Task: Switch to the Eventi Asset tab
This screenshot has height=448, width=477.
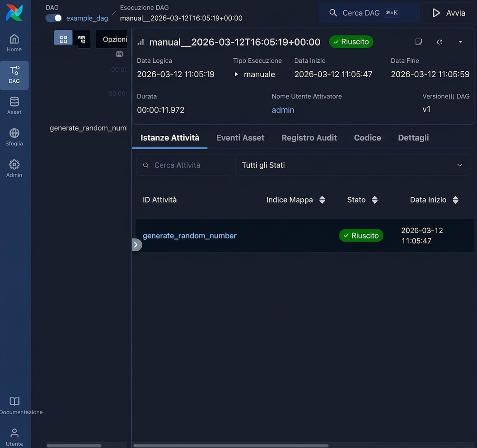Action: pyautogui.click(x=240, y=138)
